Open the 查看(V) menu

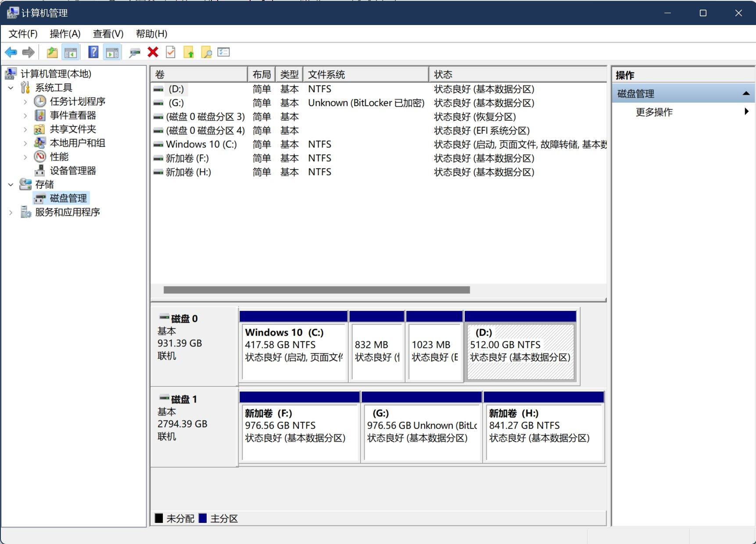(x=108, y=34)
